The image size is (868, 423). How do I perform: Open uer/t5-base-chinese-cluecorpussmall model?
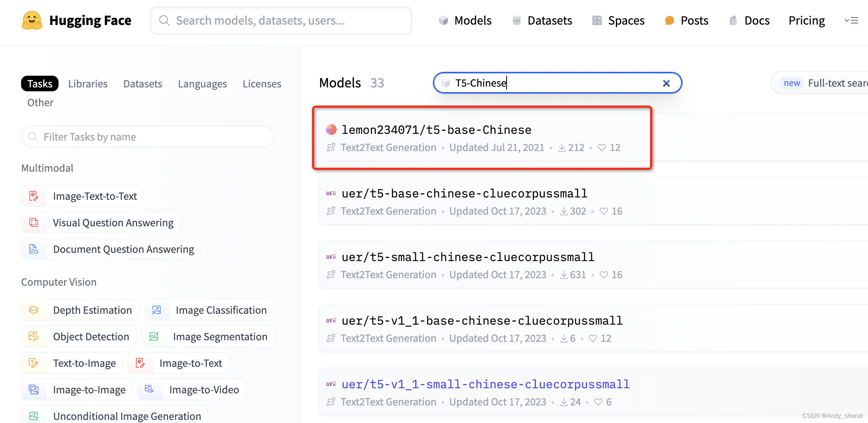coord(464,193)
